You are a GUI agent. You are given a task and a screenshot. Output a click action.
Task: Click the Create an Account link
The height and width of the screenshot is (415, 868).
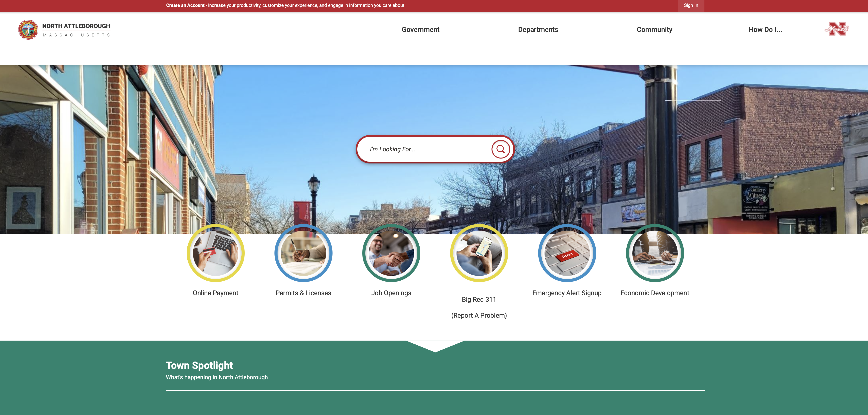[x=185, y=5]
